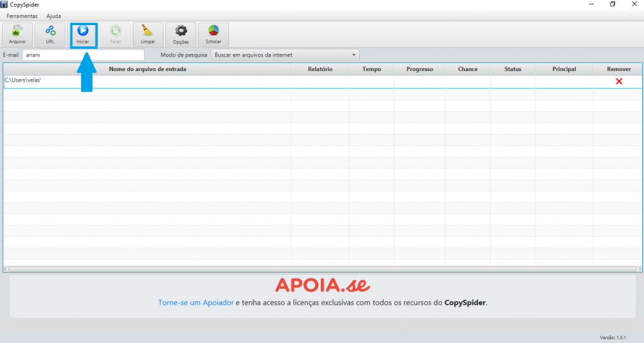Click the Chance column header
The width and height of the screenshot is (644, 343).
tap(468, 69)
